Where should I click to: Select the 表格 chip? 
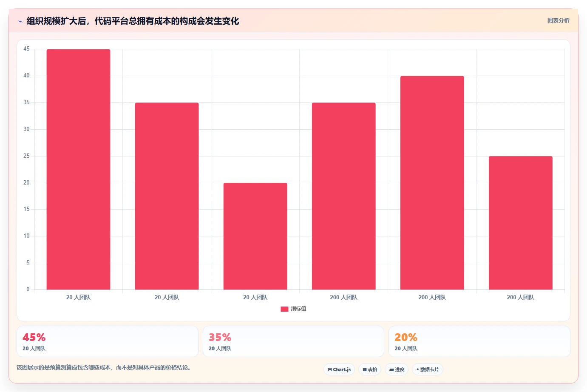(370, 369)
